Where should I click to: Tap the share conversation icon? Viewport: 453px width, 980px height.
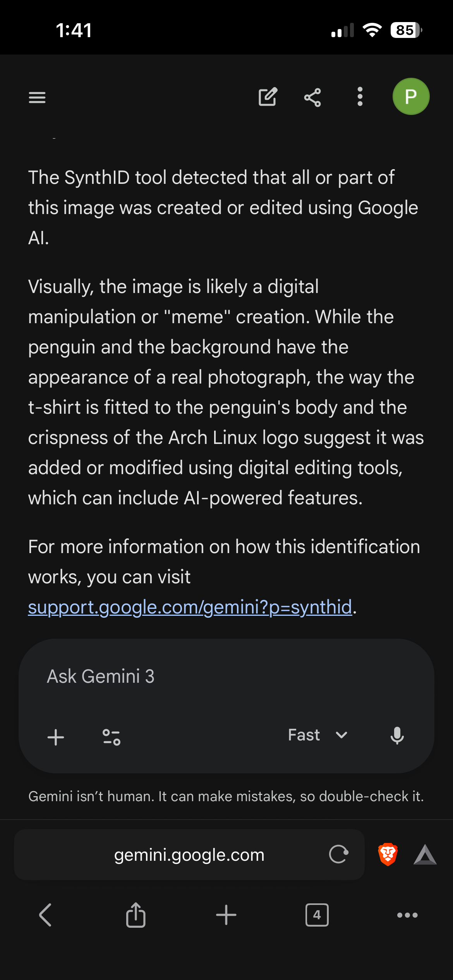pos(312,97)
